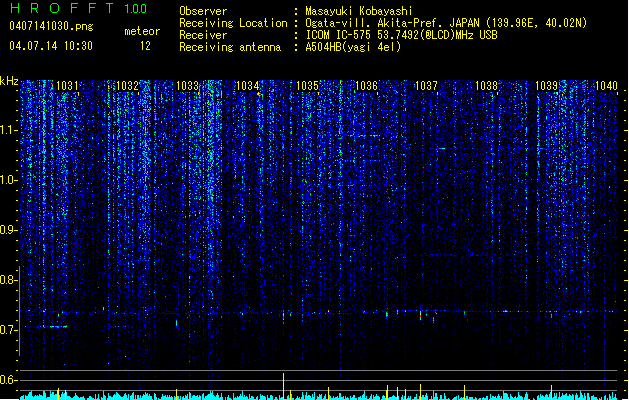
Task: Click the 0.7 kHz axis tick
Action: tap(9, 330)
